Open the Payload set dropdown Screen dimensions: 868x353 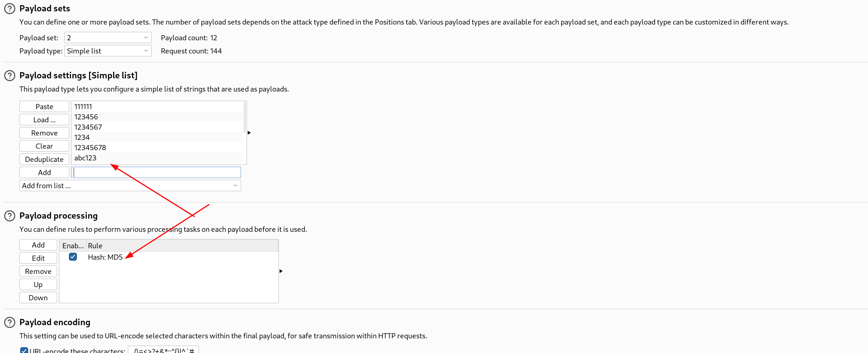(108, 38)
